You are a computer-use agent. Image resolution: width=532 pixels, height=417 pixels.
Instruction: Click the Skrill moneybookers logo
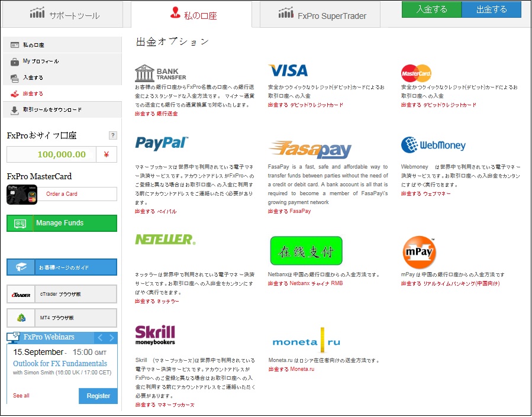click(x=155, y=335)
